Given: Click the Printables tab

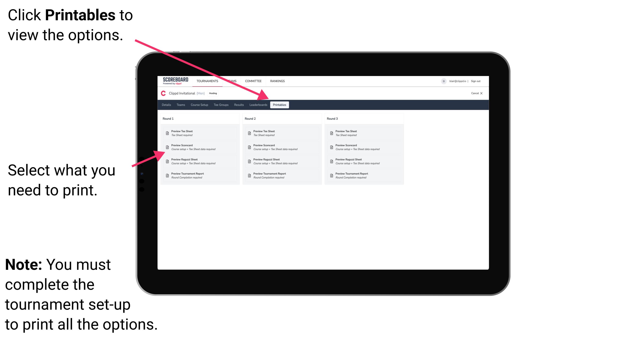Looking at the screenshot, I should (279, 105).
